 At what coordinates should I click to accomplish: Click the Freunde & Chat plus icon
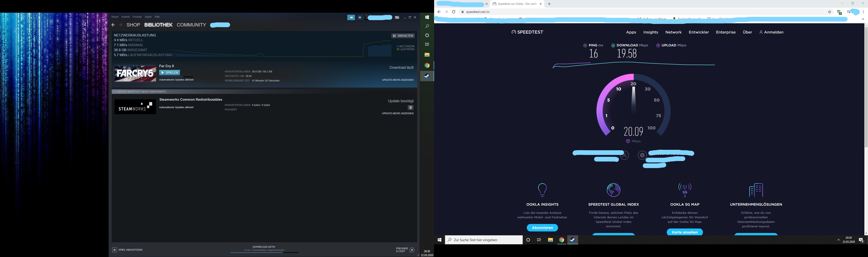(412, 250)
